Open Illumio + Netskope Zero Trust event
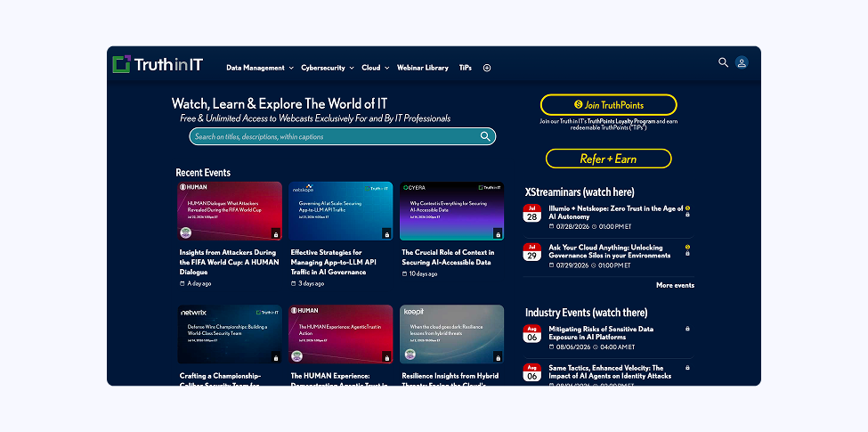 [x=616, y=213]
